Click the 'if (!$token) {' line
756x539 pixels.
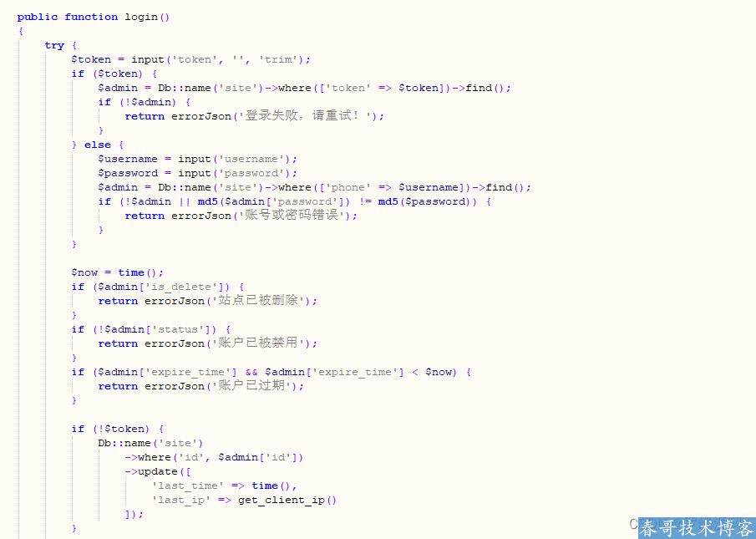118,429
